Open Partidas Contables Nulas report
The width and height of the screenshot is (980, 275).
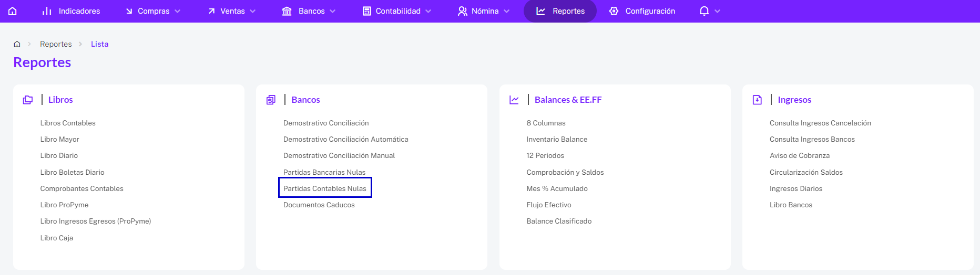(325, 188)
